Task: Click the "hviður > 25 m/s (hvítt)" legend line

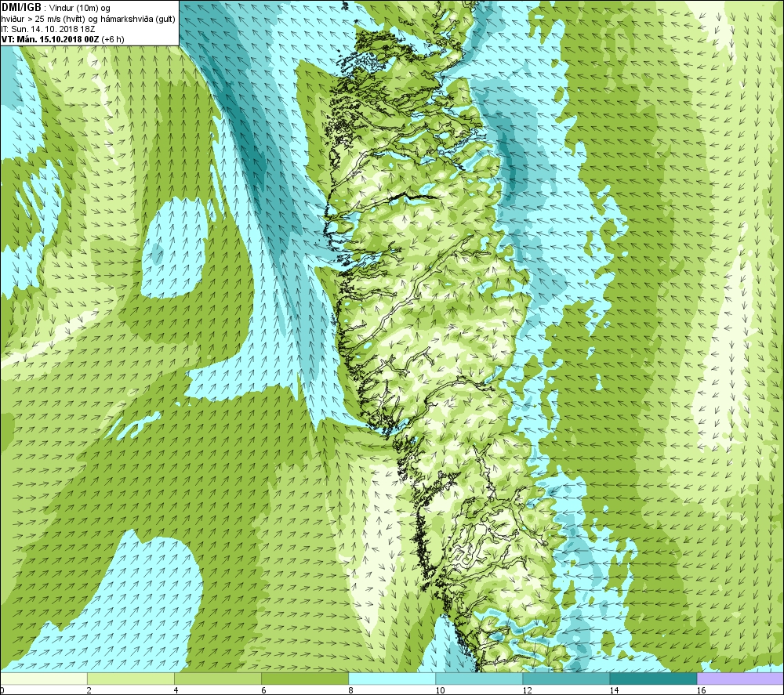Action: pos(45,19)
